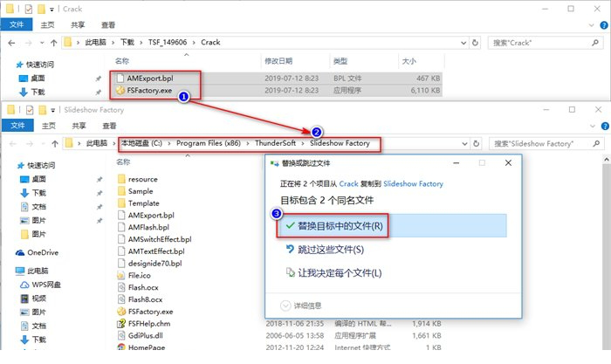Open the resource folder in Slideshow Factory

point(142,179)
